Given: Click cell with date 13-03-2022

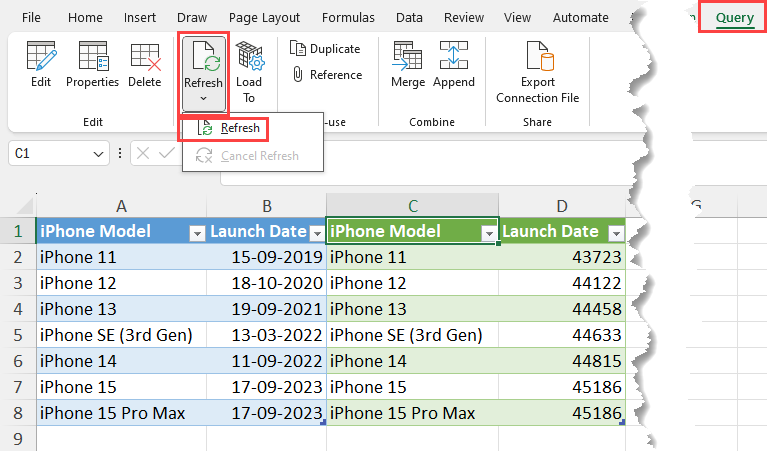Looking at the screenshot, I should point(267,335).
